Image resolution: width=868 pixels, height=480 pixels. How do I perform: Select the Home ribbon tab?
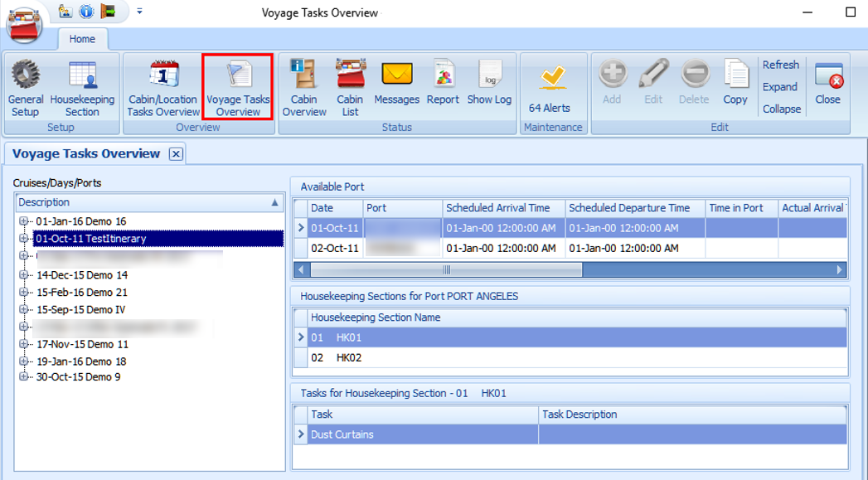click(x=82, y=39)
